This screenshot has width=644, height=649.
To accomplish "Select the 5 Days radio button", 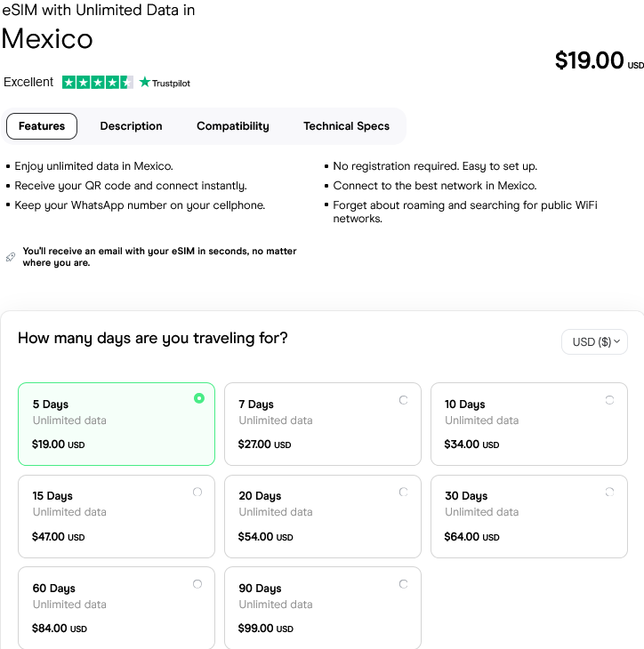I will click(x=199, y=398).
